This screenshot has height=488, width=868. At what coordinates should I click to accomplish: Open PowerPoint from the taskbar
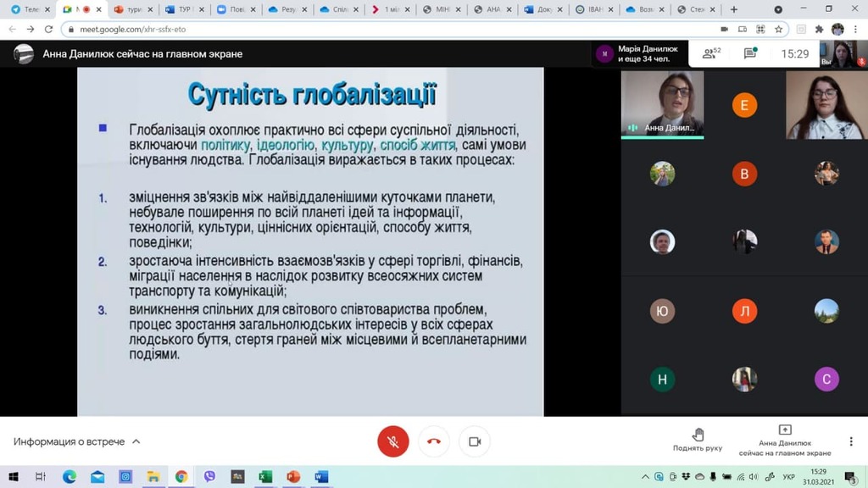point(293,477)
